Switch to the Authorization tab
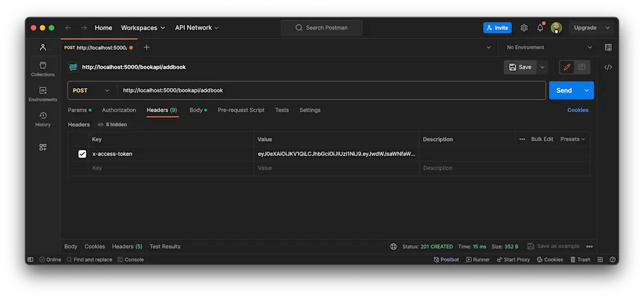 pos(119,110)
